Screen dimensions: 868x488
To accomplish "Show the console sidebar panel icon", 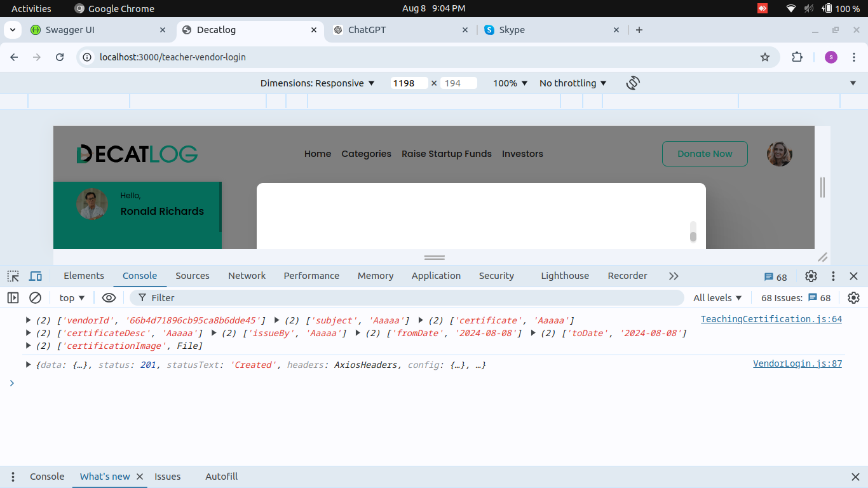I will [13, 297].
